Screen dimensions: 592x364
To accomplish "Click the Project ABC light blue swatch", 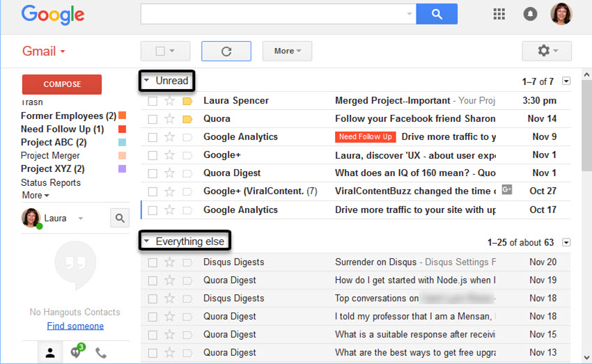I will (x=122, y=142).
